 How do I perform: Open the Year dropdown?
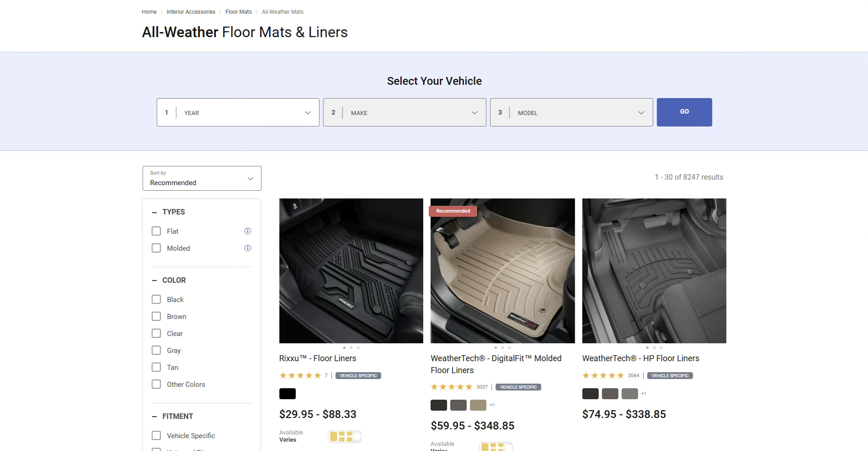tap(238, 112)
